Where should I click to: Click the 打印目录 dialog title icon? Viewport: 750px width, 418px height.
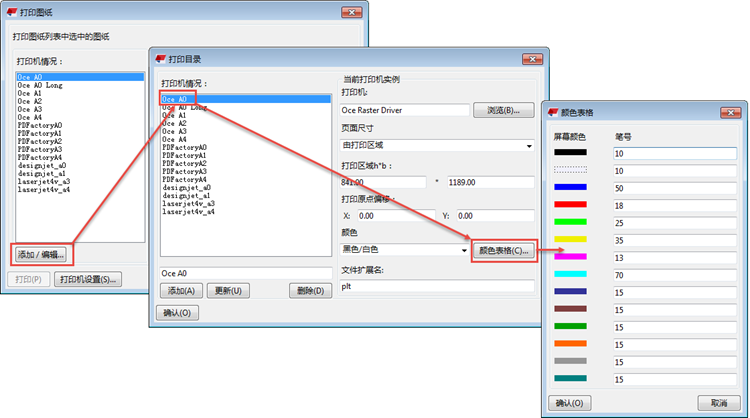[160, 59]
